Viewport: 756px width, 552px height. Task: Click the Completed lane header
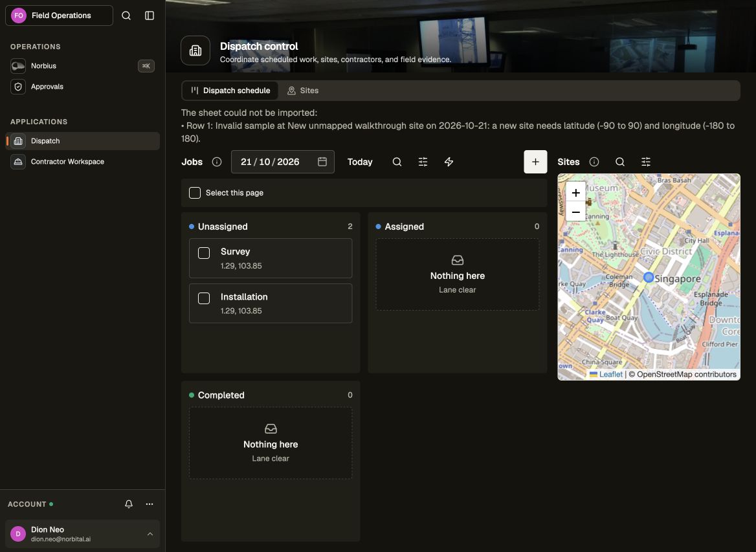pos(271,395)
